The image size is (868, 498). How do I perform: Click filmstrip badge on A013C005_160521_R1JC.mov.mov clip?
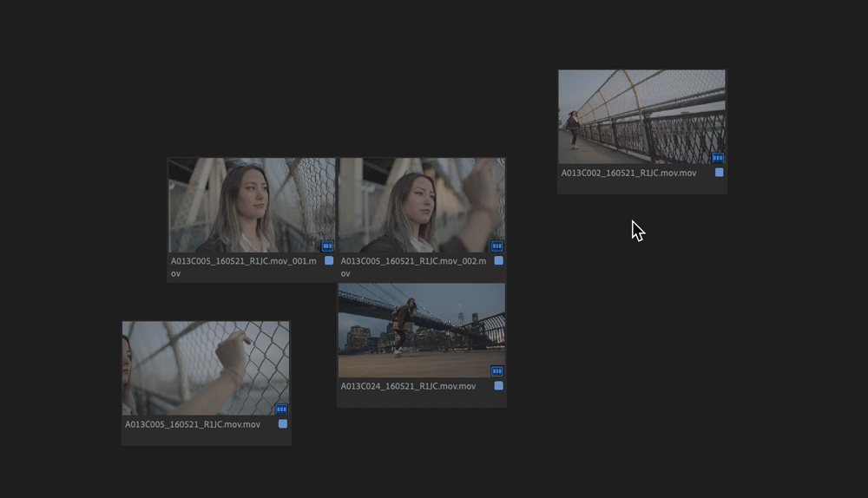[x=281, y=409]
